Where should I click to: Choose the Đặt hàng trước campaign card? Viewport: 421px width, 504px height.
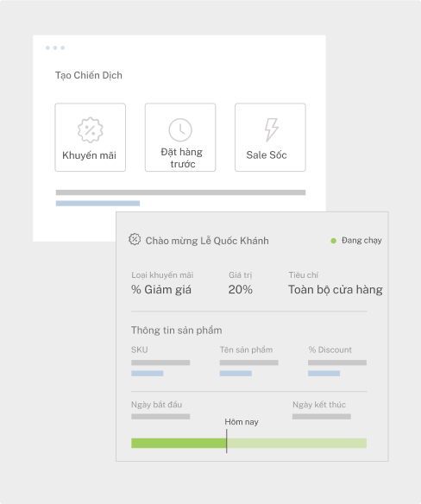click(x=180, y=137)
